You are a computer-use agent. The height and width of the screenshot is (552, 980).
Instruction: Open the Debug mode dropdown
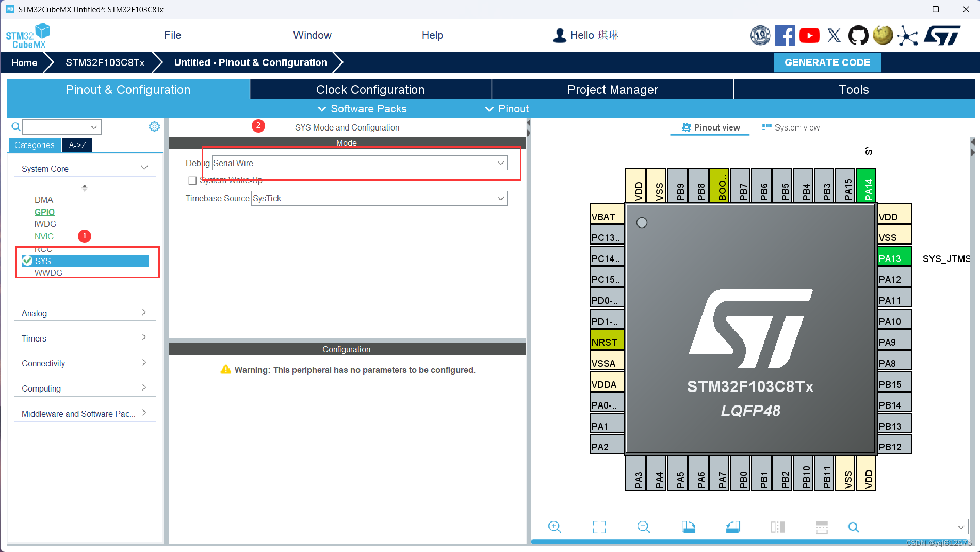click(360, 163)
